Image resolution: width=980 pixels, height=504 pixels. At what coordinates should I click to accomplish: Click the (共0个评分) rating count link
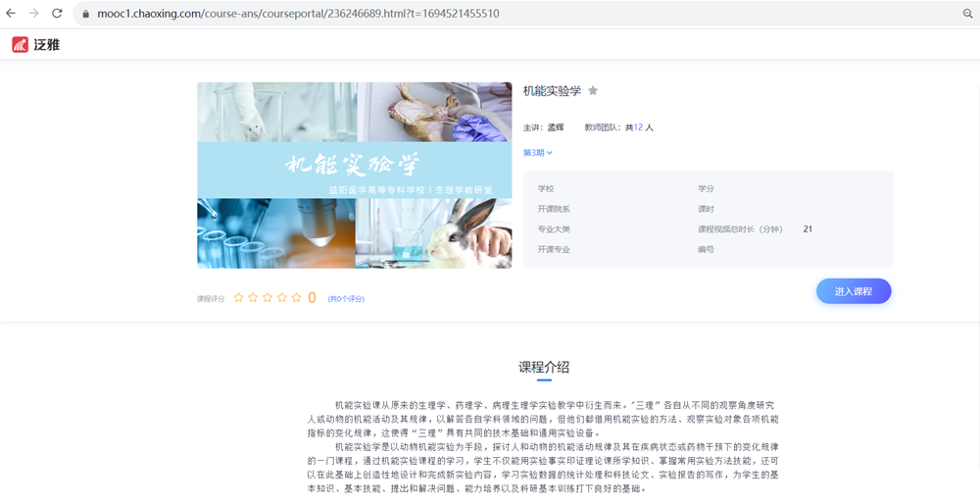click(345, 298)
